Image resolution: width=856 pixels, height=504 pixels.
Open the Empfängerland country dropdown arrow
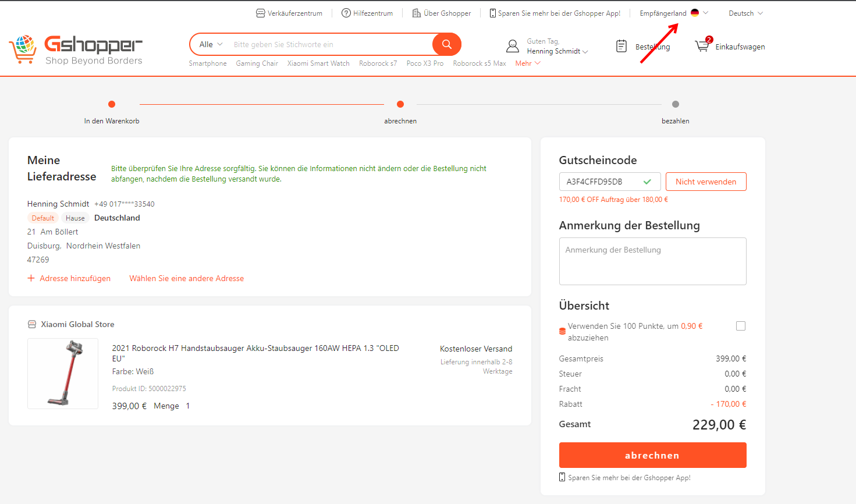coord(706,13)
